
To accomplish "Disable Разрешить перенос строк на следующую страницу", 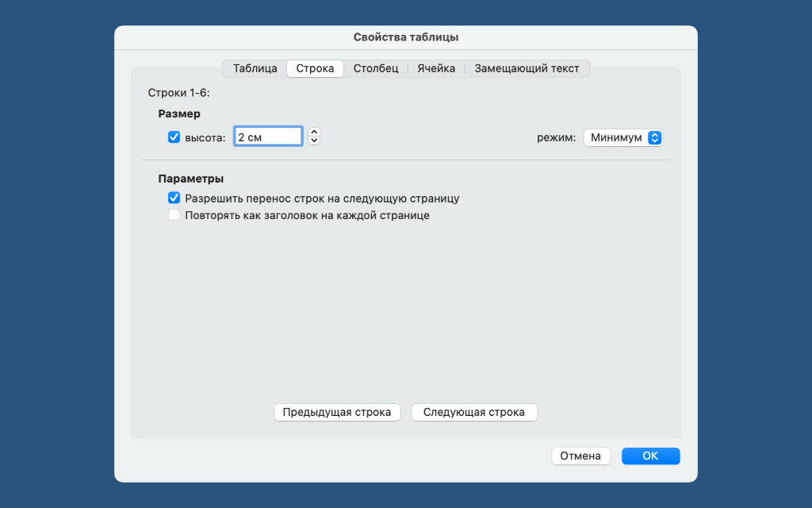I will point(174,198).
